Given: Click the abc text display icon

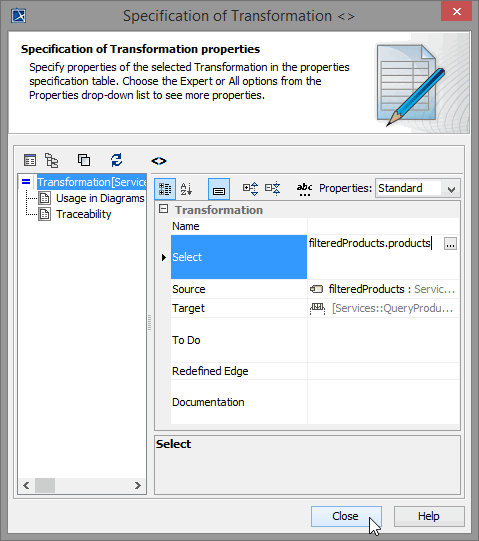Looking at the screenshot, I should [304, 189].
